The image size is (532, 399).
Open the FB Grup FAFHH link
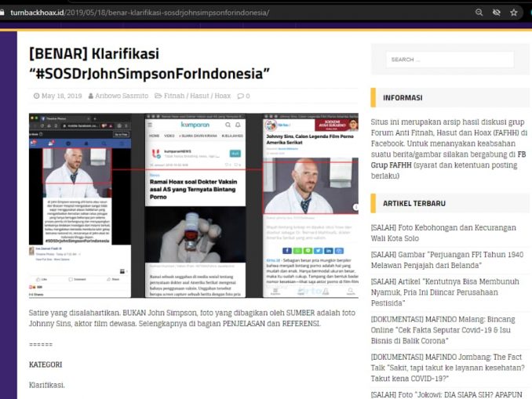448,160
